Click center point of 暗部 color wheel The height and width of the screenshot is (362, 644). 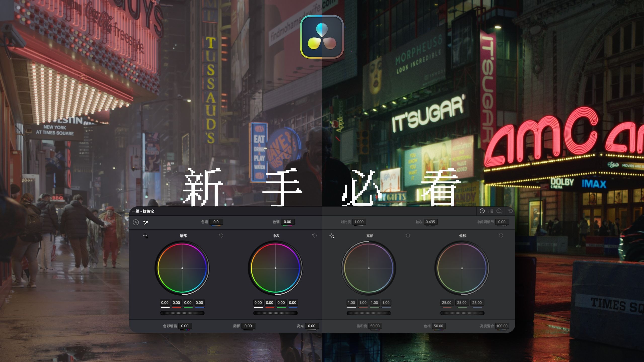point(182,268)
